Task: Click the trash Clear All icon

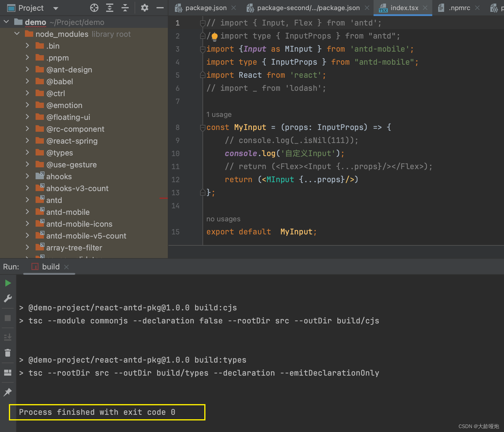Action: (8, 353)
